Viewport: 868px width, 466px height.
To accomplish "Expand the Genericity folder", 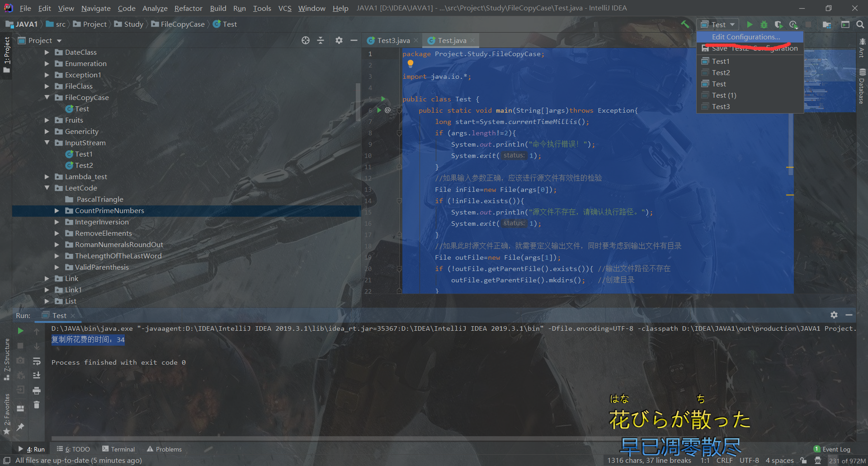I will 47,132.
